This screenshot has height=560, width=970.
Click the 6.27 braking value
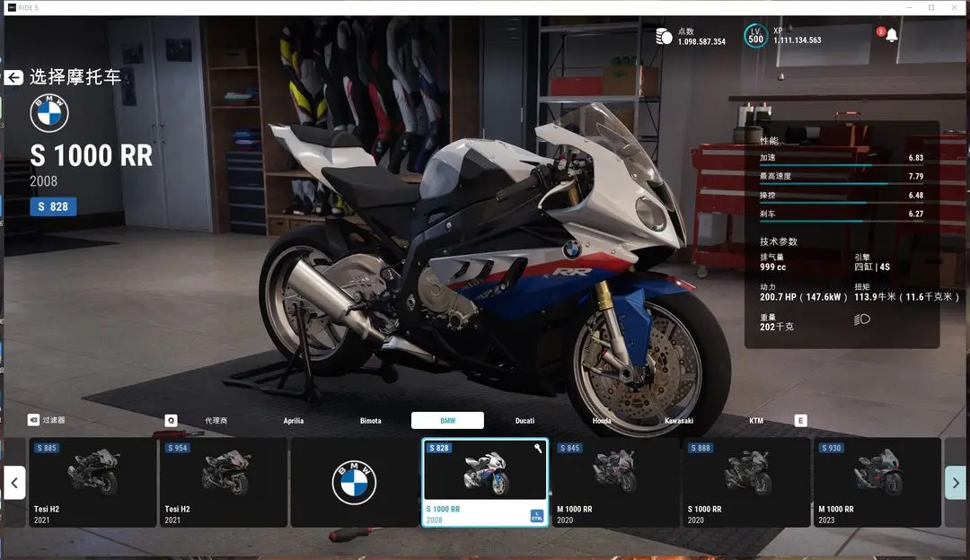pos(915,214)
